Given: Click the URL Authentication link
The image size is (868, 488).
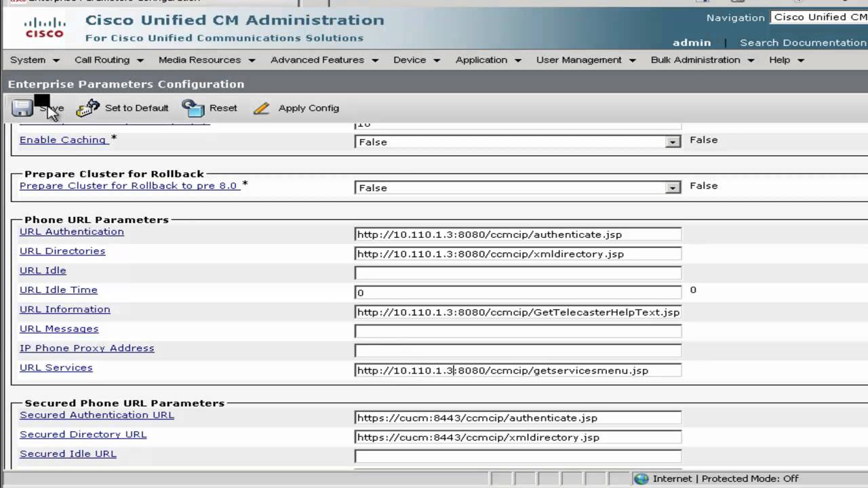Looking at the screenshot, I should click(72, 232).
